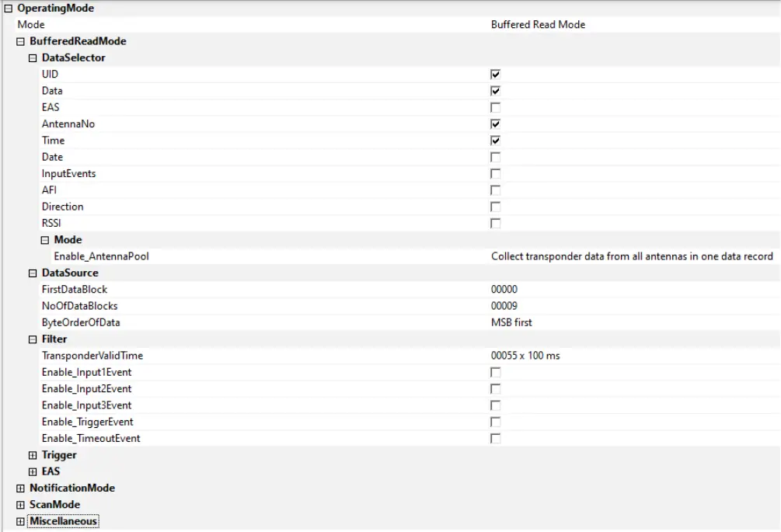Collapse the BufferedReadMode node
781x532 pixels.
(x=21, y=41)
